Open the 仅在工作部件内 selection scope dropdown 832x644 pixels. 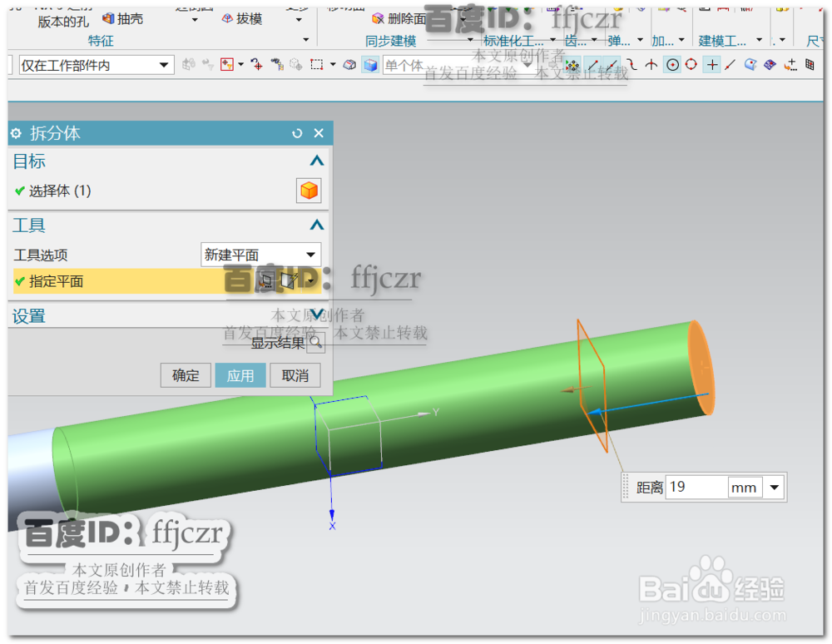click(x=164, y=65)
